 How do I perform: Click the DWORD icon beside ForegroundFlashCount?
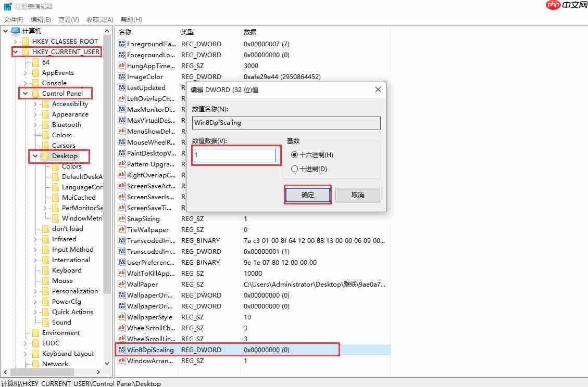[x=121, y=44]
